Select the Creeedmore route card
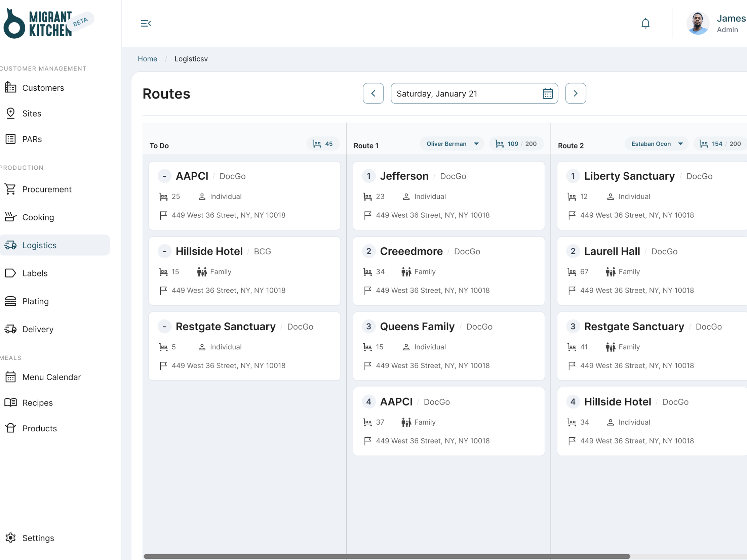 (448, 271)
